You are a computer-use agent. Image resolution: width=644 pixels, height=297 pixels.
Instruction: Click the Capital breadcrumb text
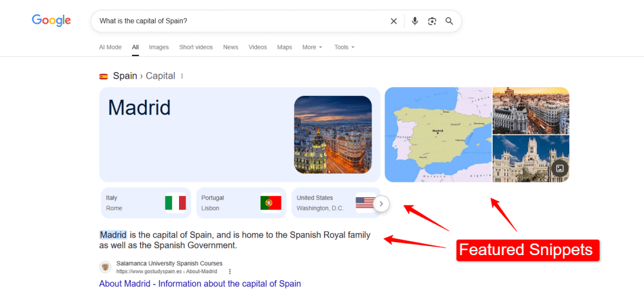160,76
